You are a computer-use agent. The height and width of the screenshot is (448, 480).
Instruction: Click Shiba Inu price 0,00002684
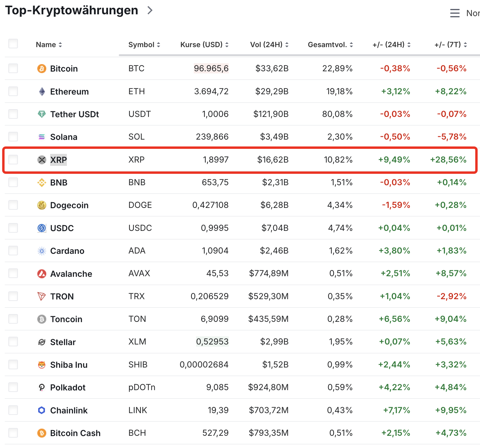tap(204, 364)
